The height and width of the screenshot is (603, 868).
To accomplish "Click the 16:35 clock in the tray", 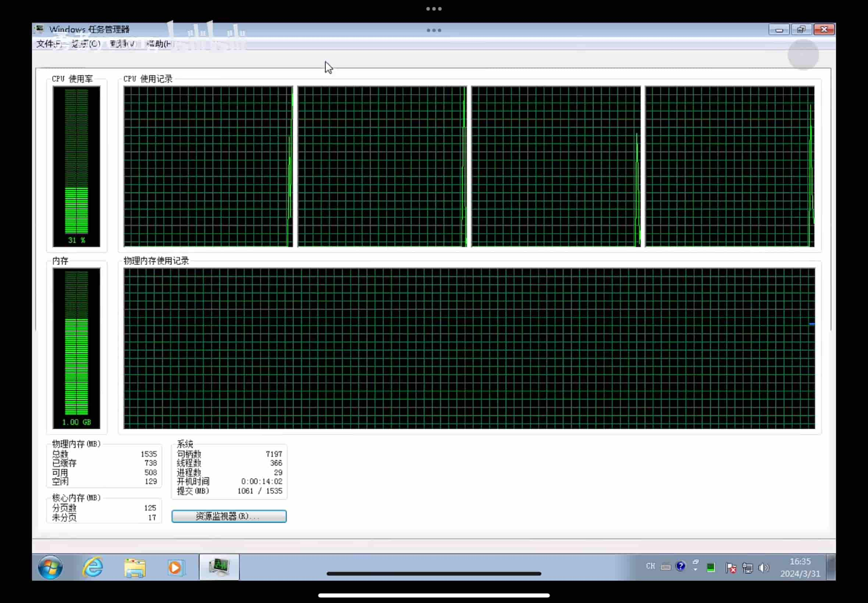I will click(x=800, y=561).
